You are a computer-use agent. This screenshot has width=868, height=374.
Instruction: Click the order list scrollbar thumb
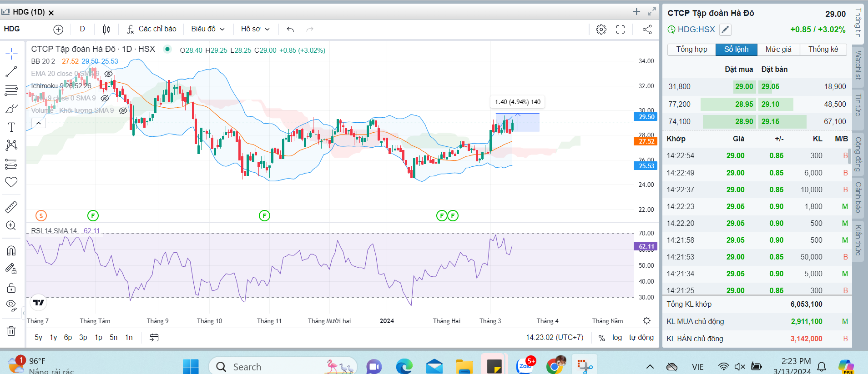849,155
